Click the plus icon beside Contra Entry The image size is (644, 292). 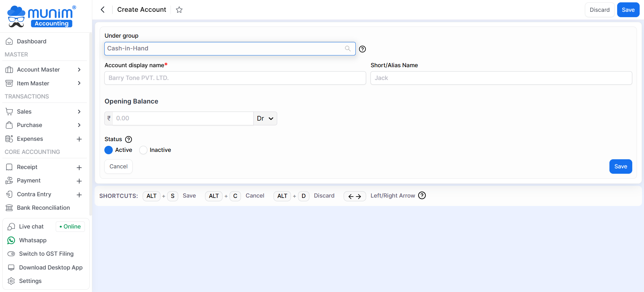[79, 195]
